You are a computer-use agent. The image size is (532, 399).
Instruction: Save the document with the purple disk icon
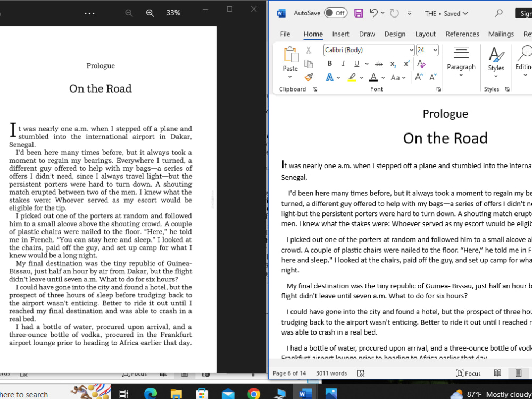point(358,13)
